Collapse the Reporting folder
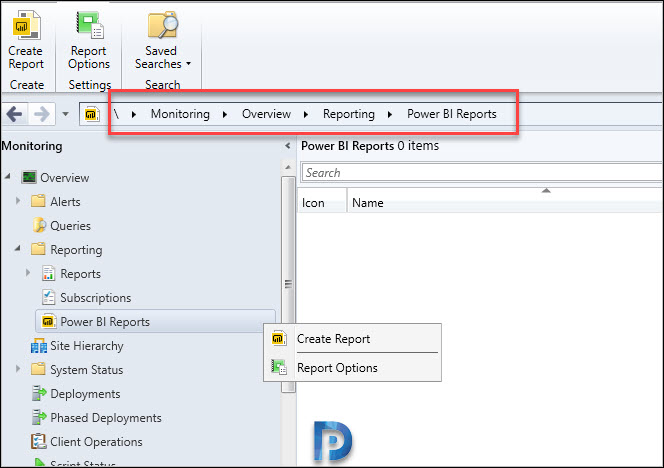664x468 pixels. 18,248
